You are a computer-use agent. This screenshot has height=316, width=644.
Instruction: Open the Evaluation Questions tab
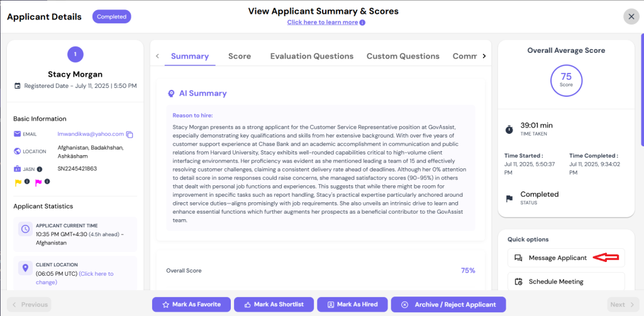click(x=312, y=56)
